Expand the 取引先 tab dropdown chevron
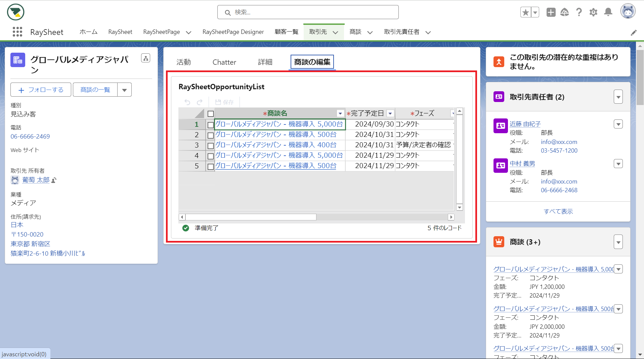The image size is (644, 359). point(335,33)
